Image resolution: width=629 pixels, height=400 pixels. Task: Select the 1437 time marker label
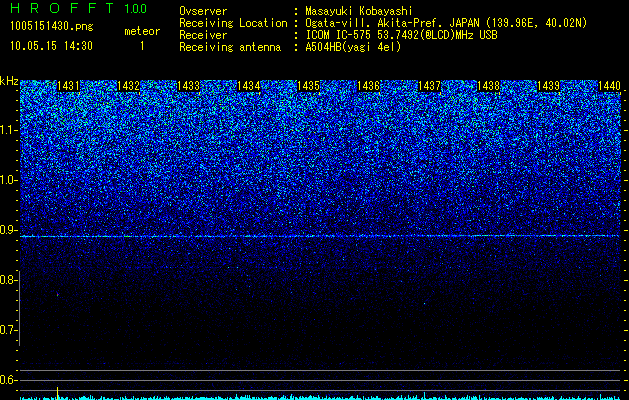click(x=429, y=86)
